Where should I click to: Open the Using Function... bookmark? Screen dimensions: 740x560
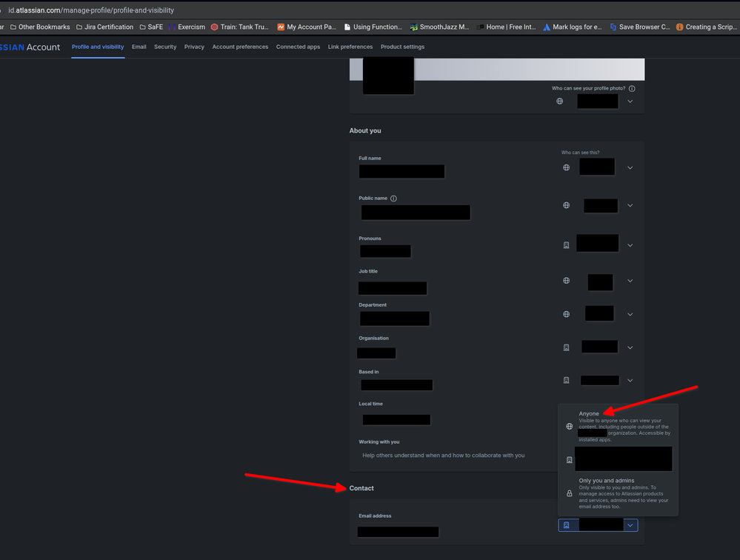coord(373,27)
